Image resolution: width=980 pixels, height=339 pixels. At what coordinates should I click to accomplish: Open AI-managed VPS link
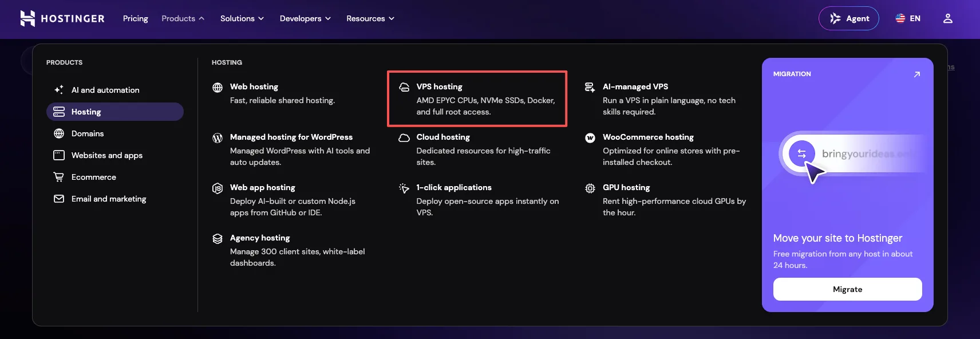coord(635,86)
